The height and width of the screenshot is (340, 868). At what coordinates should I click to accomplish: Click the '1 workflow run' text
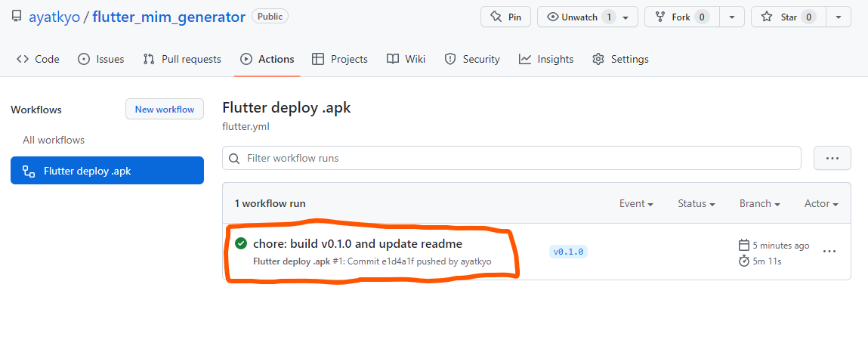coord(270,204)
